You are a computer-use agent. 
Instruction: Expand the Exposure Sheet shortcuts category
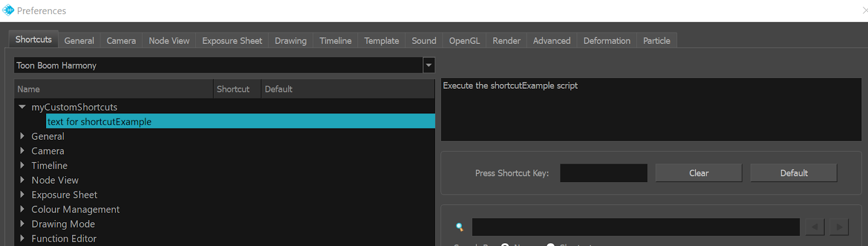coord(22,195)
